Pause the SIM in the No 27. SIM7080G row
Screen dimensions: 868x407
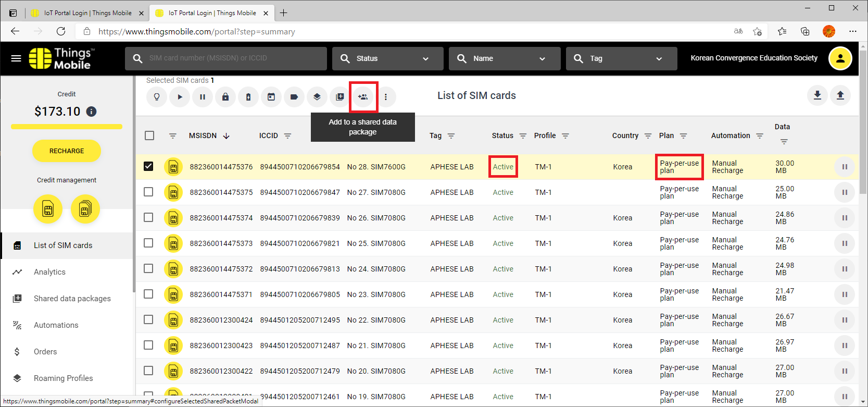tap(845, 192)
